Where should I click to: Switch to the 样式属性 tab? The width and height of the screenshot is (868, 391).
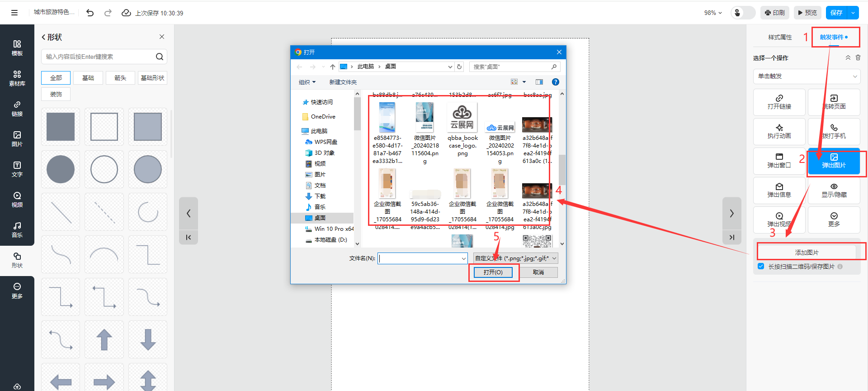(780, 37)
